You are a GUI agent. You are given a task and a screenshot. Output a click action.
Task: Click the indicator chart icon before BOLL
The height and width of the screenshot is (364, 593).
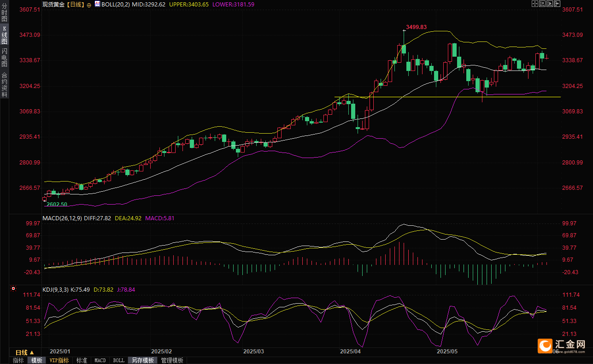[x=97, y=4]
